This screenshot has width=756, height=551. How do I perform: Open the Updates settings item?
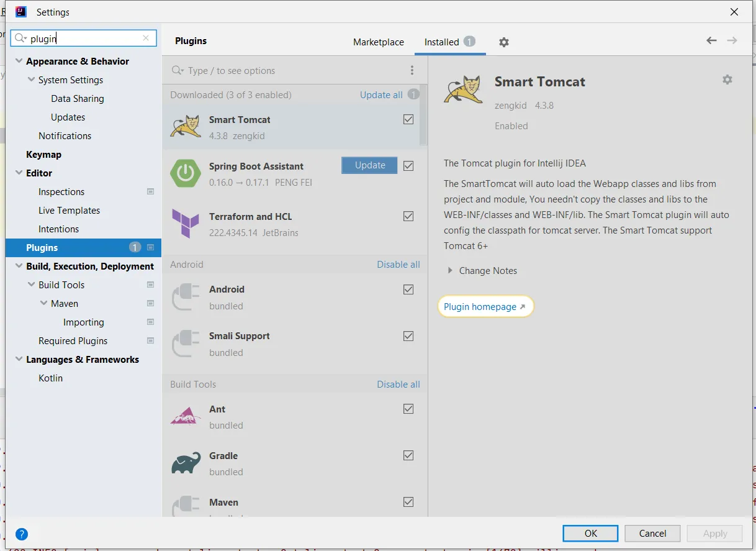tap(68, 117)
